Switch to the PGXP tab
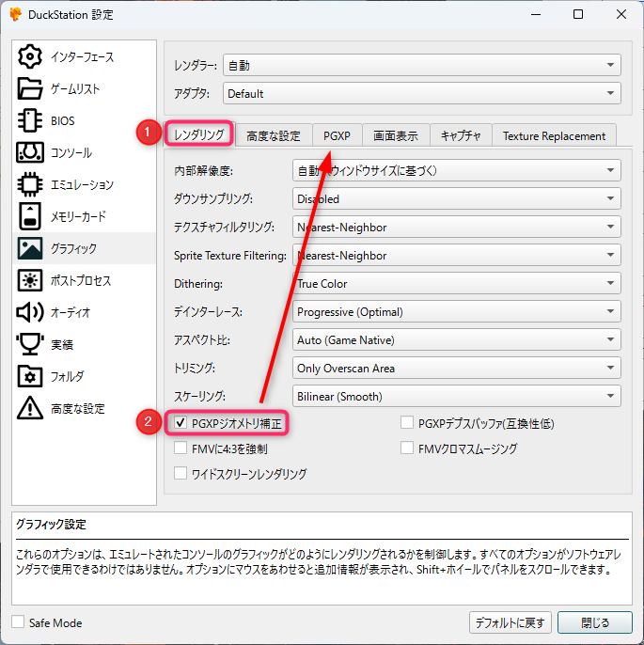Screen dimensions: 644x645 [337, 135]
